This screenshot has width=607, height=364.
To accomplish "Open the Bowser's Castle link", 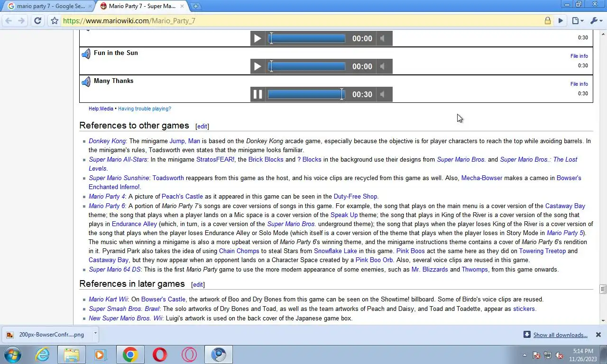I will coord(163,299).
